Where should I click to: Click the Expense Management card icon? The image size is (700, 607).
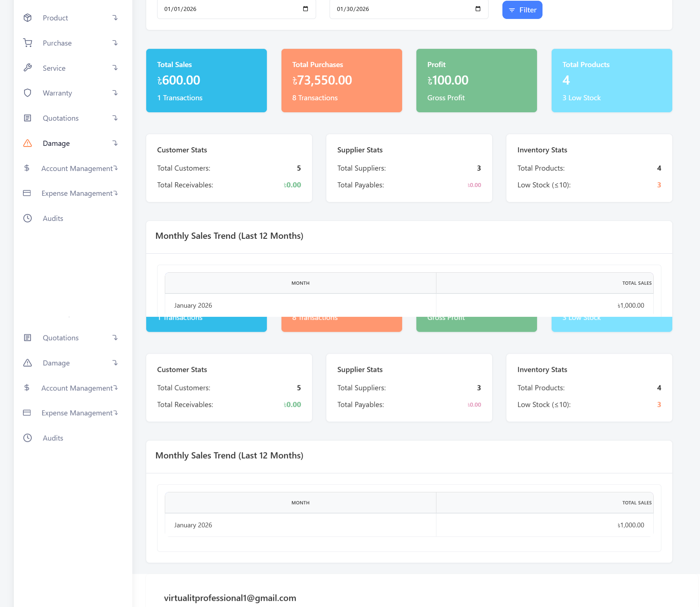point(27,193)
